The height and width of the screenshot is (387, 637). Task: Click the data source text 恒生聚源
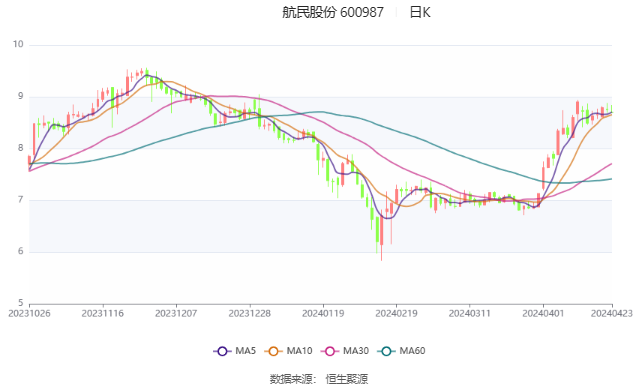(x=347, y=379)
